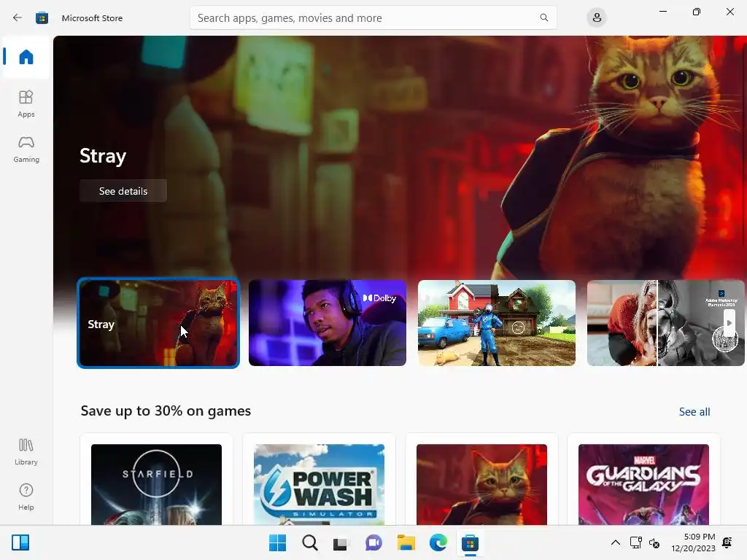Open the Starfield game card

[156, 480]
